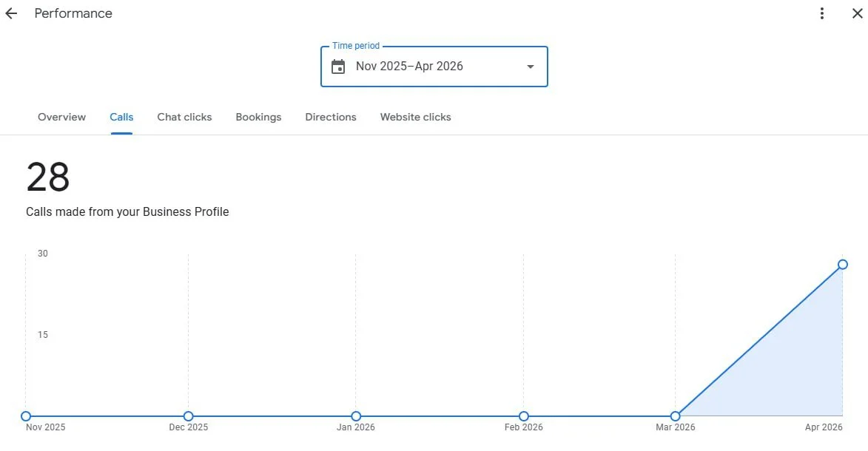Switch to the Overview tab
This screenshot has height=451, width=868.
coord(61,117)
